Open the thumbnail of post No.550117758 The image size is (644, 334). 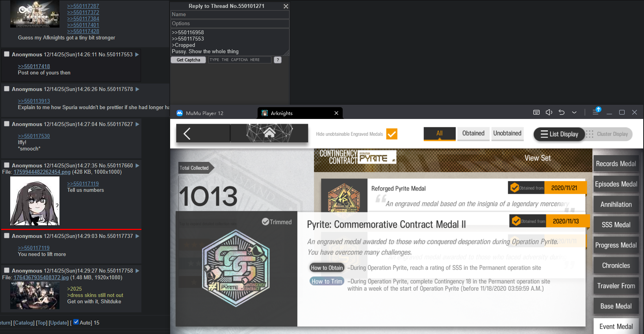click(35, 295)
